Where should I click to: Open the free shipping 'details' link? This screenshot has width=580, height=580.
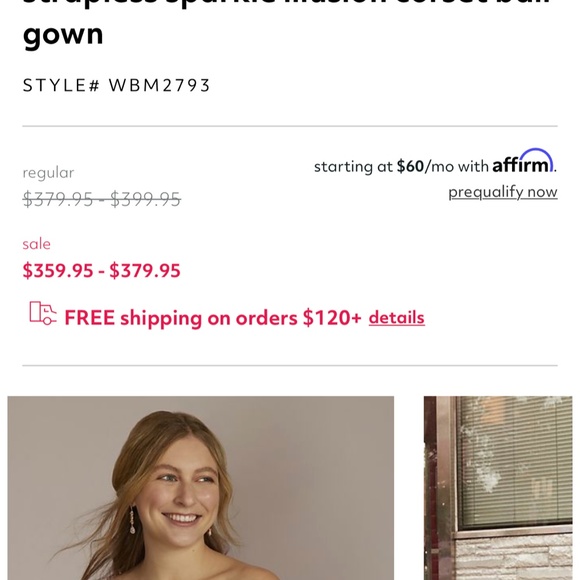pos(397,318)
